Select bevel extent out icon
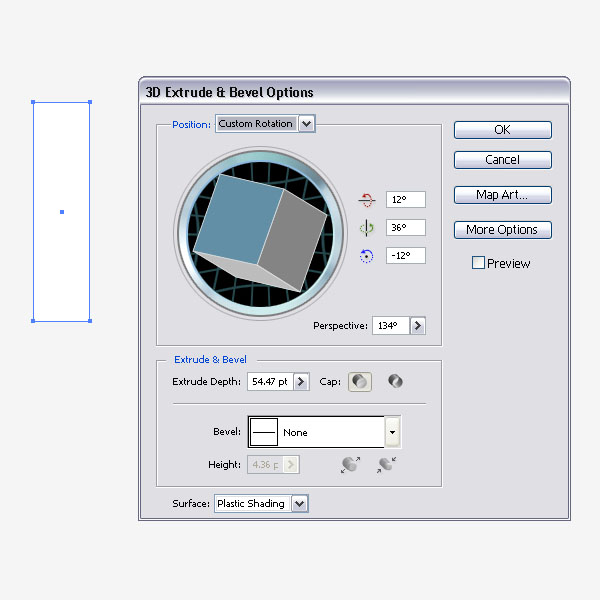Viewport: 600px width, 600px height. (350, 465)
